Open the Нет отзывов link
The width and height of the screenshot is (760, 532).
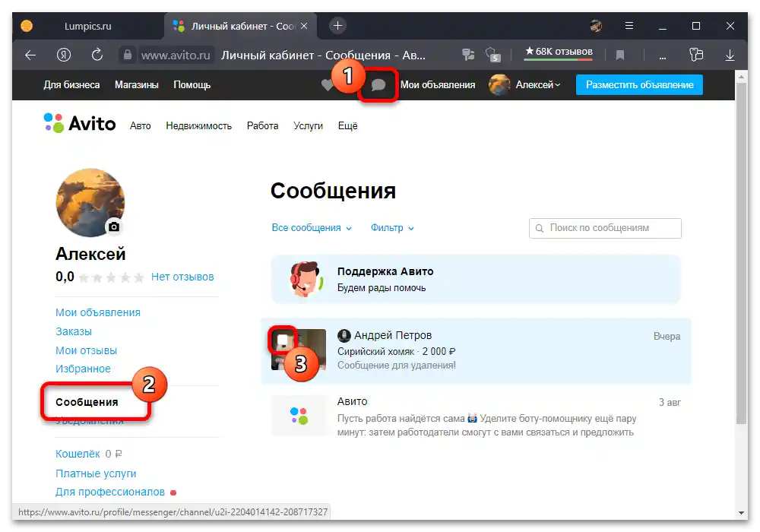pyautogui.click(x=182, y=277)
